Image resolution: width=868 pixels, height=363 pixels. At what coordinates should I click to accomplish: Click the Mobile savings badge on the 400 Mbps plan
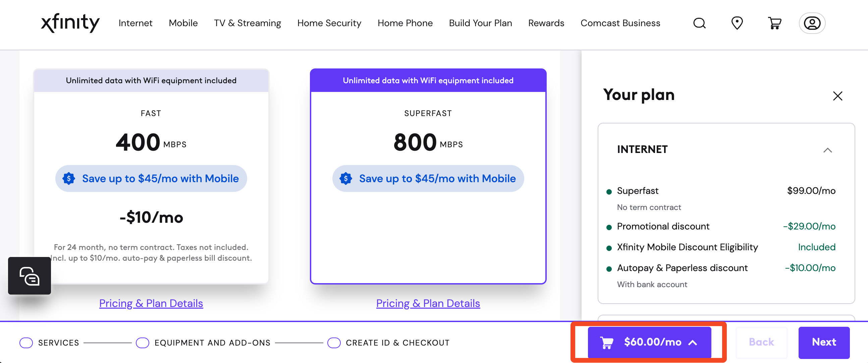coord(151,178)
